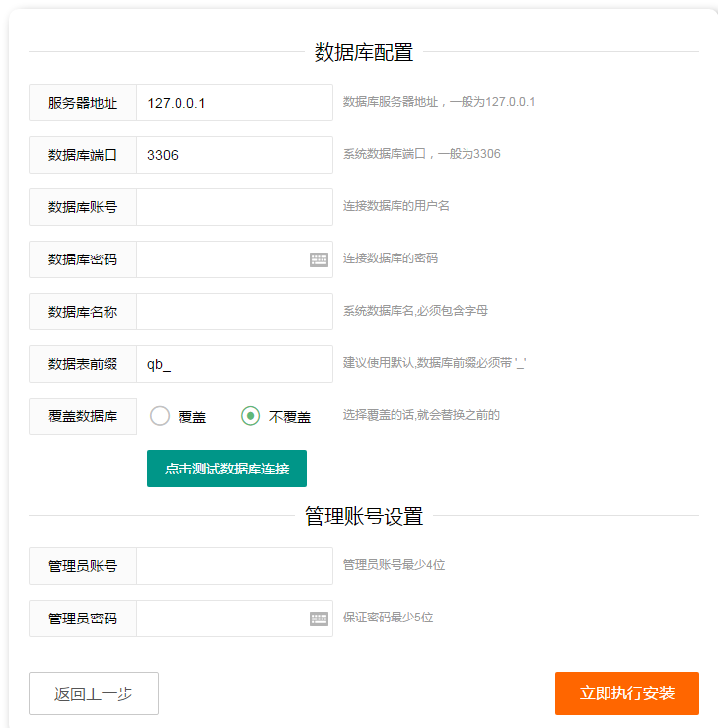Click the 覆盖数据库 field label
Viewport: 718px width, 728px height.
(x=83, y=416)
